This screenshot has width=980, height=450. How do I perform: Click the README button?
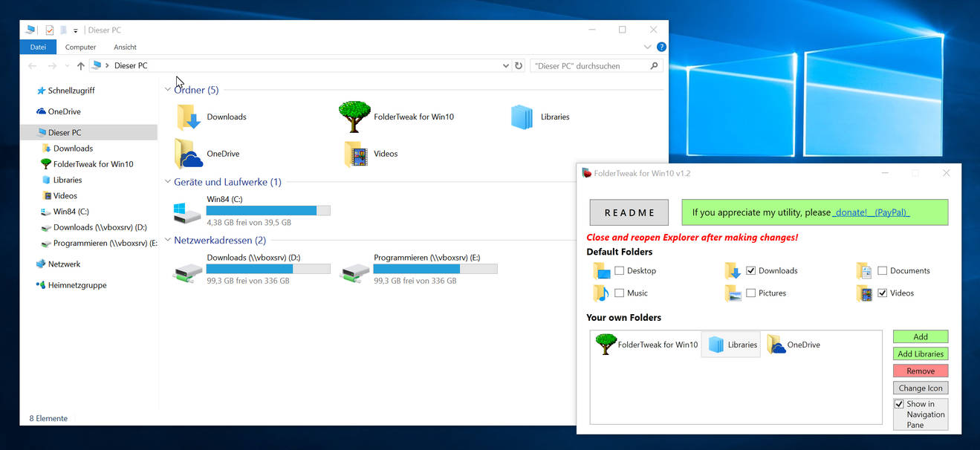pos(629,212)
